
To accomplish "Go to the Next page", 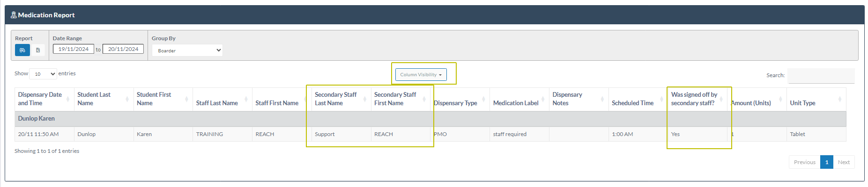I will (844, 162).
